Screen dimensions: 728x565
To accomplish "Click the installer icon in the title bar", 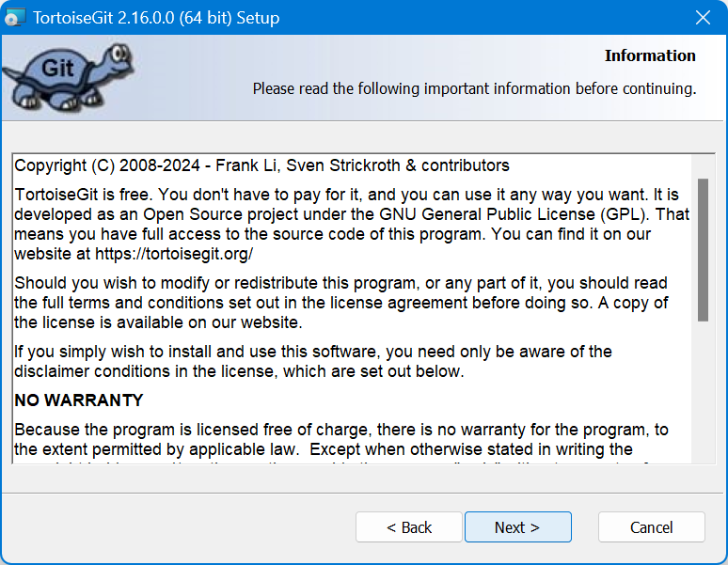I will 16,18.
